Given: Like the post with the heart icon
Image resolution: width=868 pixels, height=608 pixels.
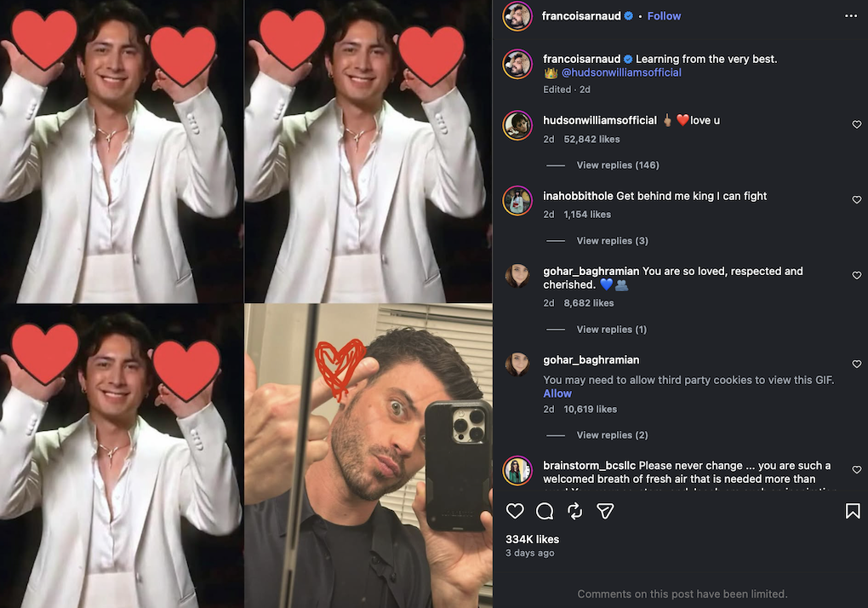Looking at the screenshot, I should tap(515, 511).
